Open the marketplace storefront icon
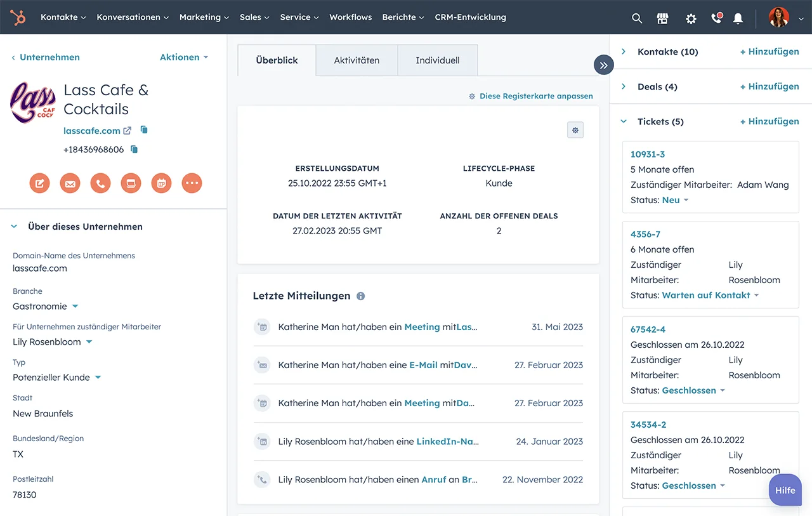The width and height of the screenshot is (812, 516). point(663,18)
